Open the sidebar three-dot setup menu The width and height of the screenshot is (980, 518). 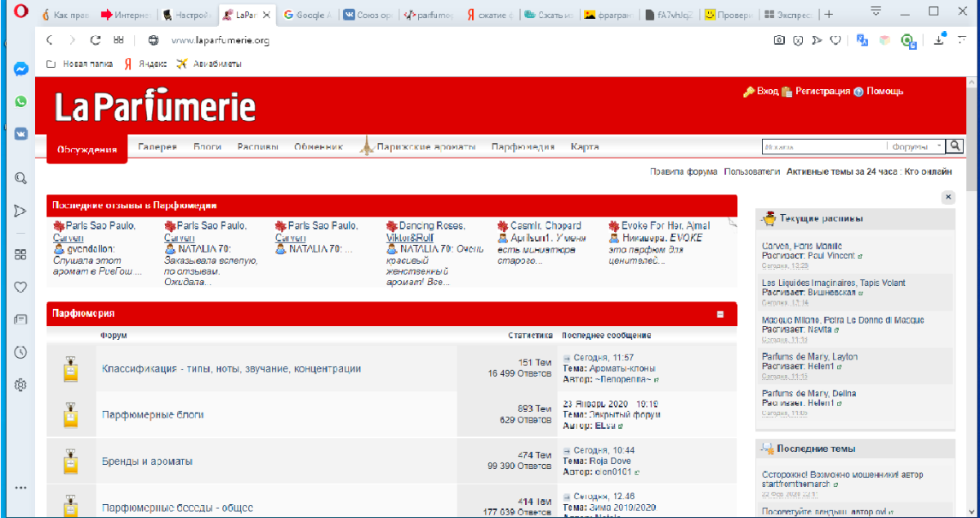tap(20, 489)
